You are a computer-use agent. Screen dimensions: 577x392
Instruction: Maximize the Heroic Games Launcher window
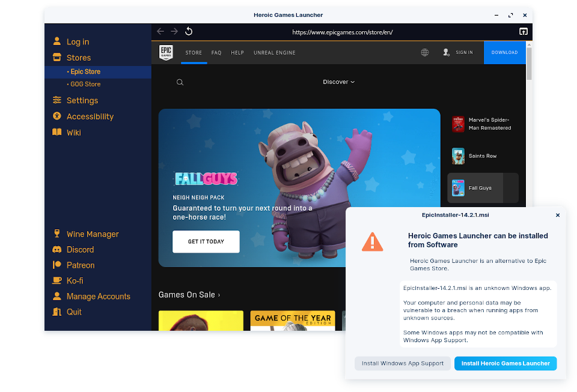click(x=510, y=15)
